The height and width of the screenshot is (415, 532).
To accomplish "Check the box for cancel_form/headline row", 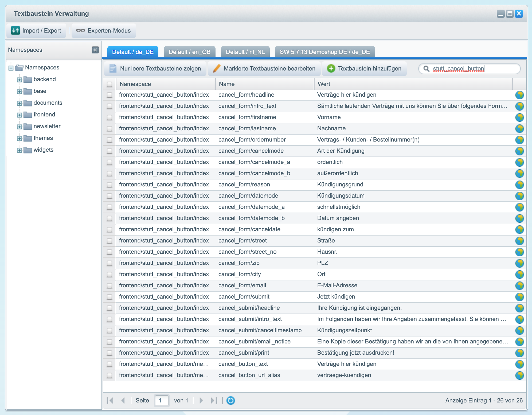I will tap(109, 95).
